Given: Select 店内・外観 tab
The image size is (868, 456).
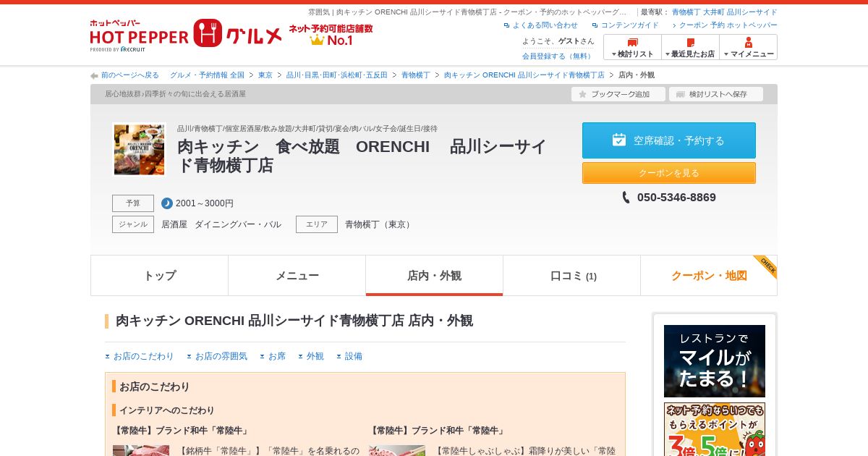Looking at the screenshot, I should coord(434,276).
